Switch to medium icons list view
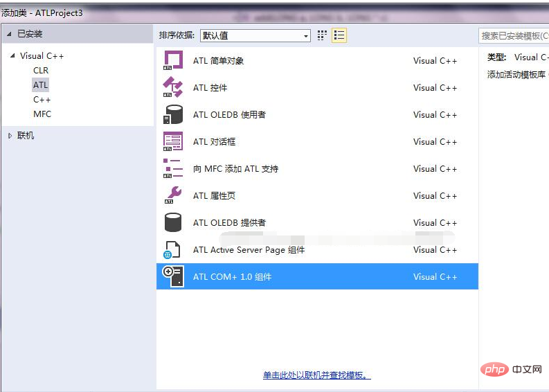 coord(339,35)
